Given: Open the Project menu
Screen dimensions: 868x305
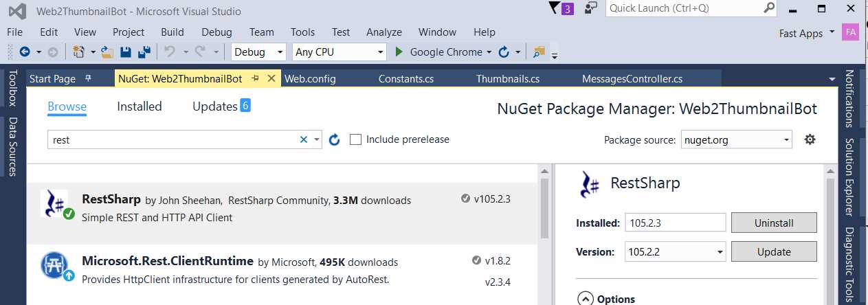Looking at the screenshot, I should tap(129, 32).
